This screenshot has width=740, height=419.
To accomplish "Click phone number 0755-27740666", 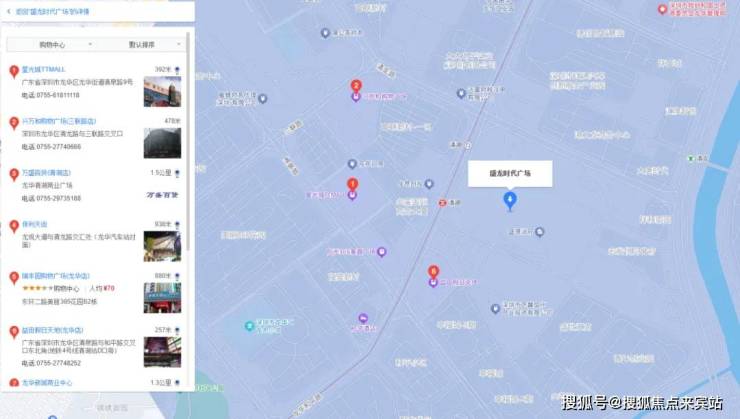I will 59,147.
